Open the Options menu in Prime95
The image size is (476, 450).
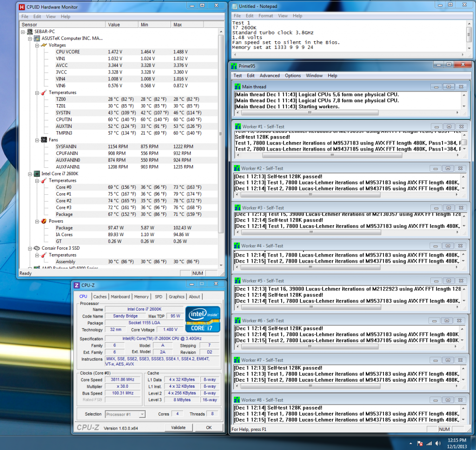coord(293,76)
